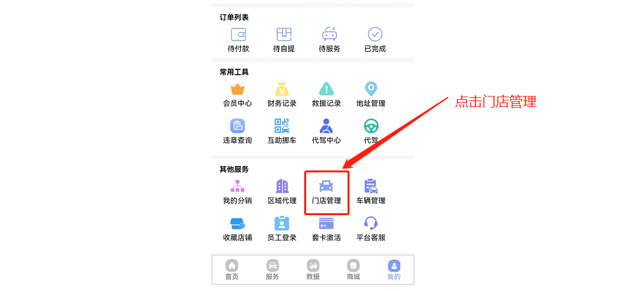Click the 待服务 text label
The height and width of the screenshot is (291, 644).
pos(329,49)
